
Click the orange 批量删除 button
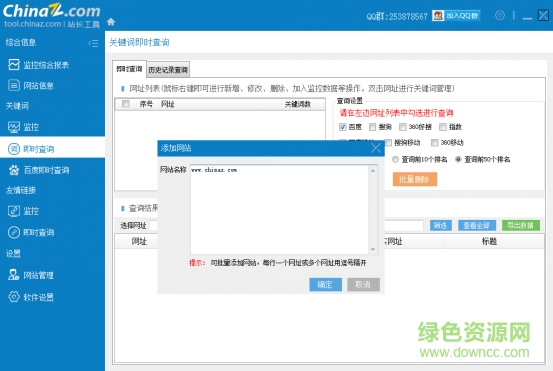click(414, 179)
